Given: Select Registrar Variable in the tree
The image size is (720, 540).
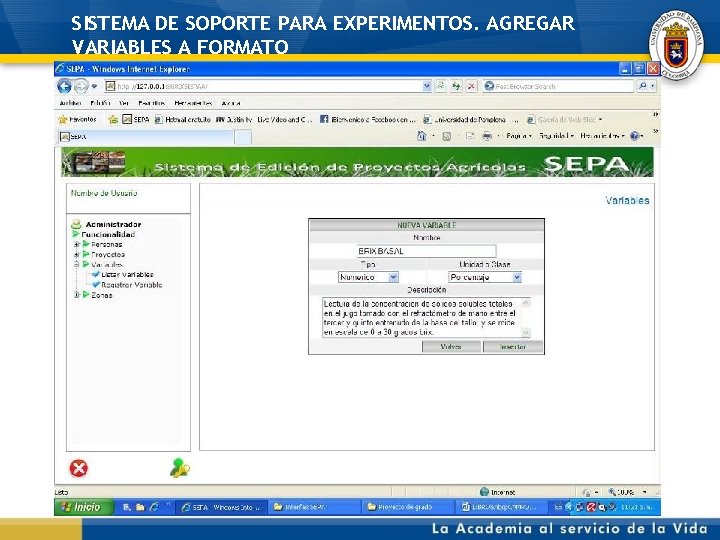Looking at the screenshot, I should pos(132,285).
